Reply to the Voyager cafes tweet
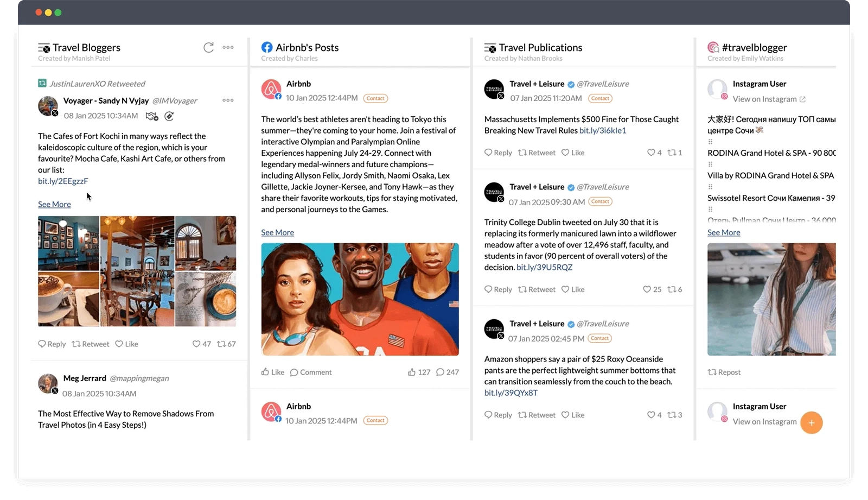The width and height of the screenshot is (868, 500). pyautogui.click(x=52, y=344)
